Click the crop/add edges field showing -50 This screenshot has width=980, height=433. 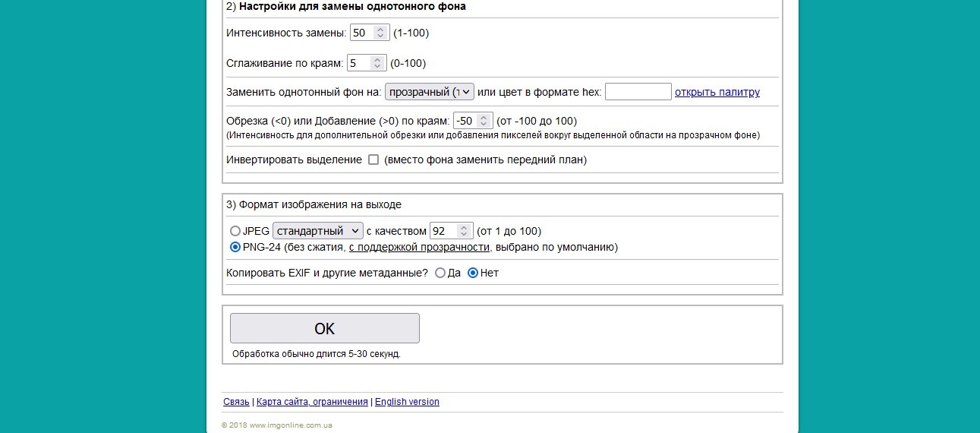pyautogui.click(x=465, y=121)
